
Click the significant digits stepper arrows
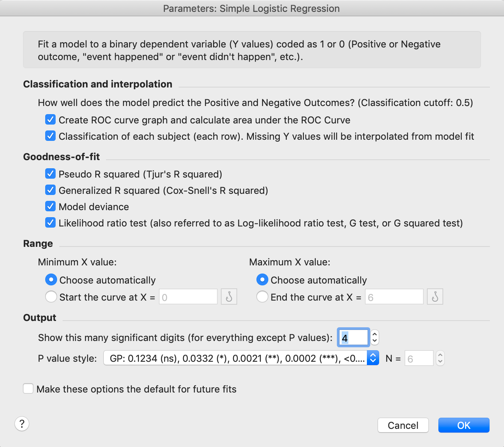coord(375,337)
